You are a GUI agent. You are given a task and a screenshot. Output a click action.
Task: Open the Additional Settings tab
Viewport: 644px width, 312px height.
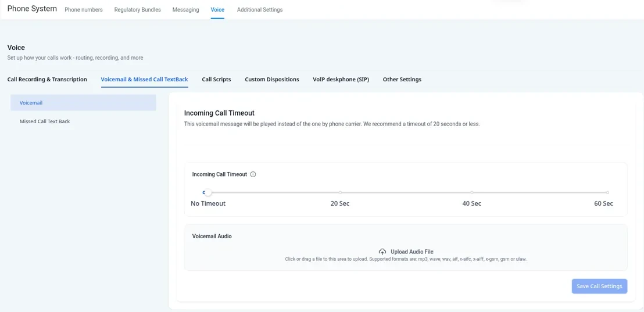(260, 9)
